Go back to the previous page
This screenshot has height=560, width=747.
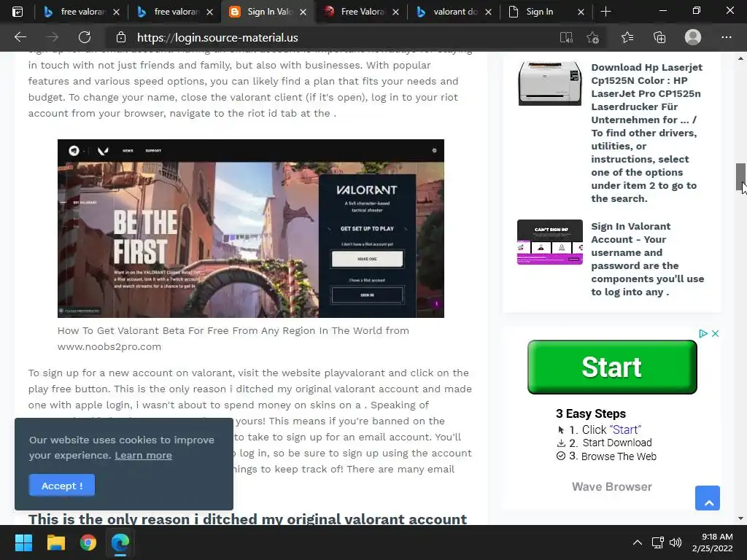pyautogui.click(x=20, y=37)
